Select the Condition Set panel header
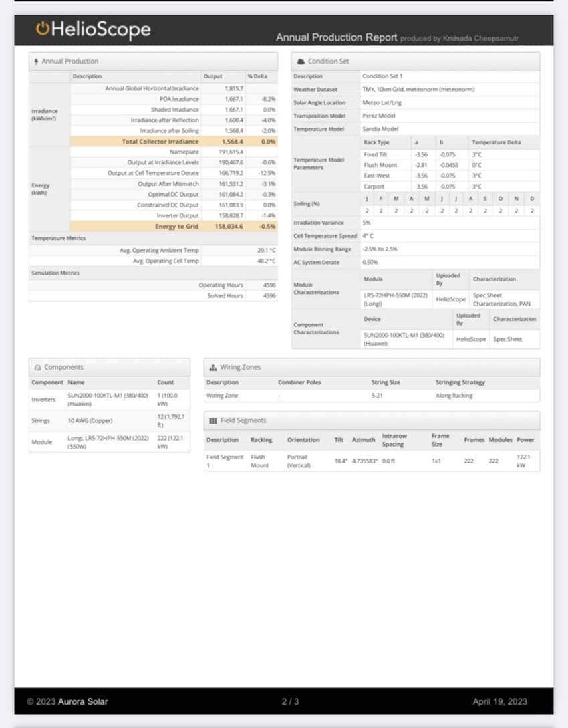 pos(415,62)
